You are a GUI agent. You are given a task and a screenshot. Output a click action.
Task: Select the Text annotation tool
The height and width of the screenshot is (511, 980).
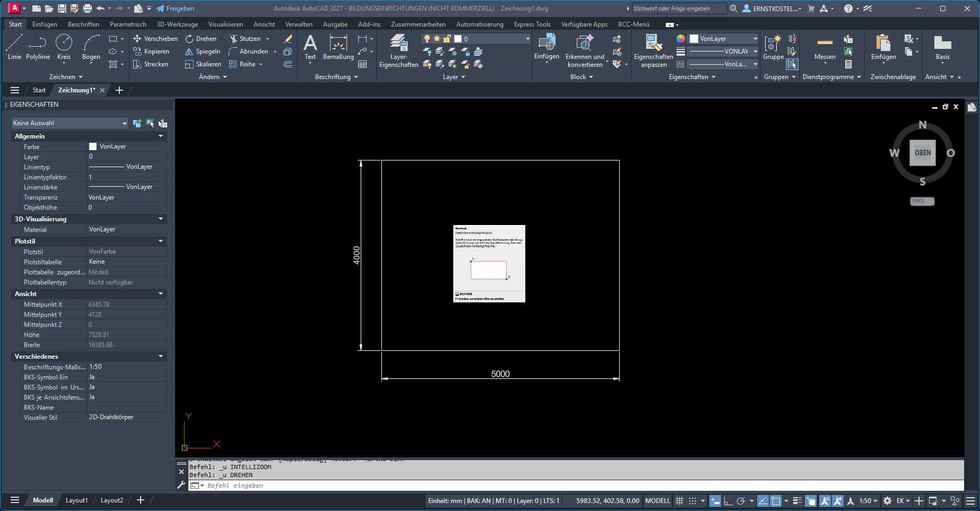pos(310,47)
